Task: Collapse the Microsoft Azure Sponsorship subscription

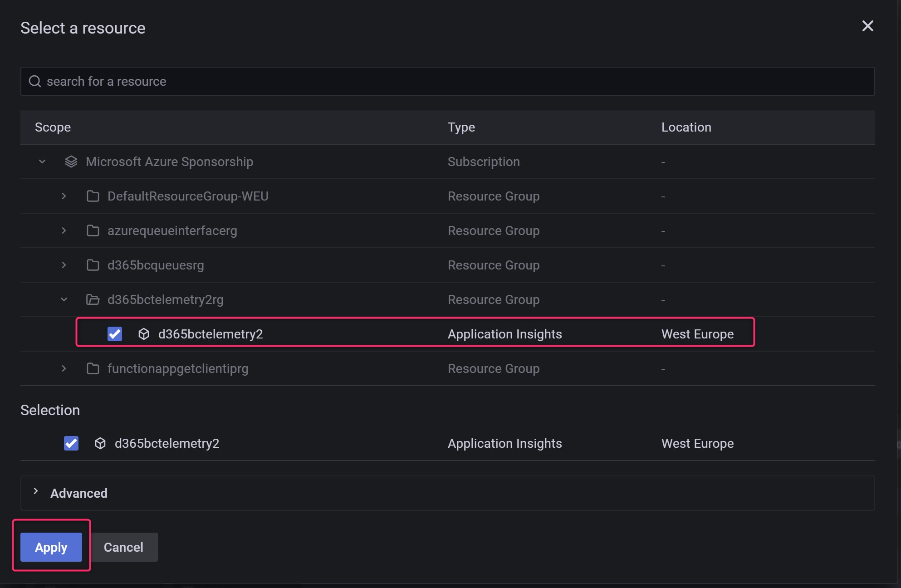Action: pyautogui.click(x=42, y=162)
